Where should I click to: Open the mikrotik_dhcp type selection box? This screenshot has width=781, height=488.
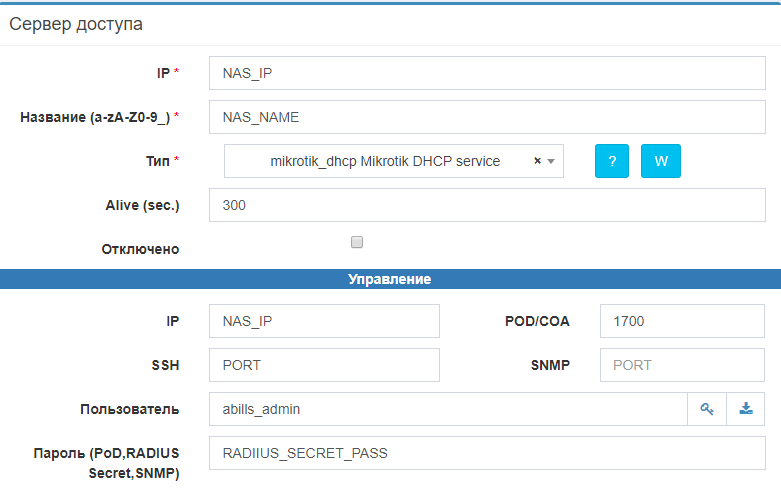(x=385, y=161)
